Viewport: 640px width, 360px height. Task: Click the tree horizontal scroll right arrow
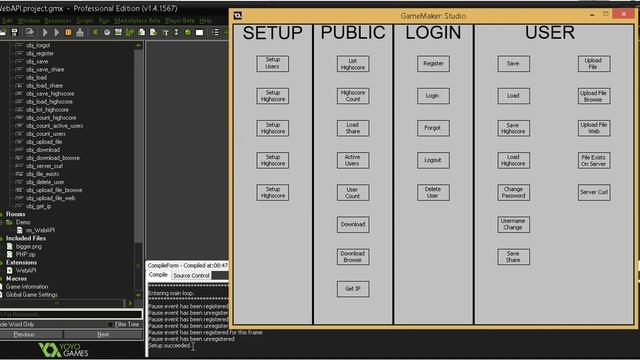pos(131,303)
